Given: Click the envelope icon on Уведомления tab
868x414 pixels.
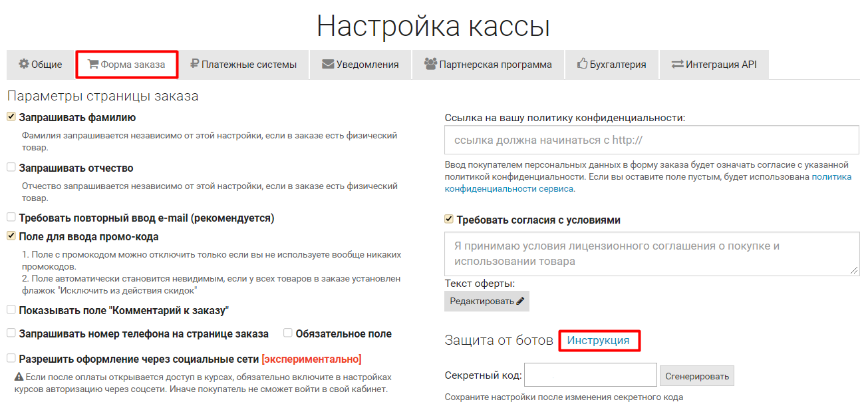Looking at the screenshot, I should pyautogui.click(x=328, y=65).
